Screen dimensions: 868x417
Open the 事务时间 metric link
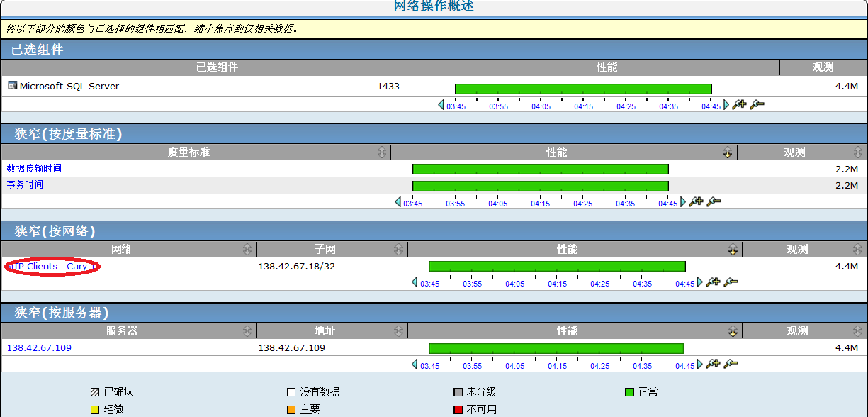click(x=25, y=185)
